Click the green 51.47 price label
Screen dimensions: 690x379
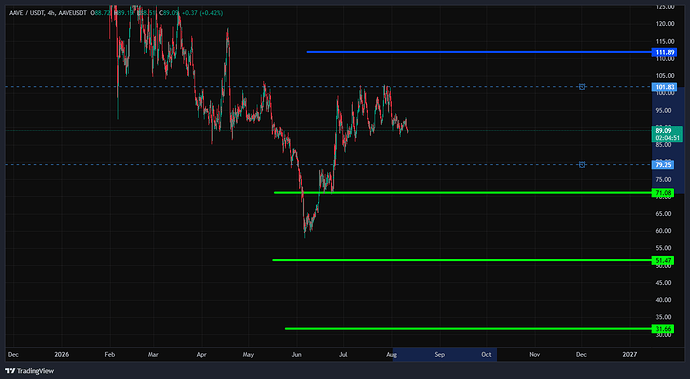[663, 261]
